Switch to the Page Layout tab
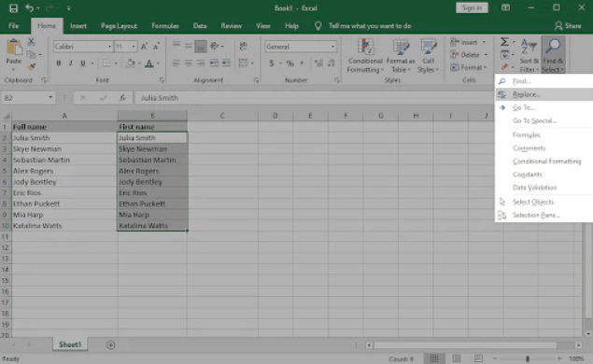This screenshot has width=593, height=364. [119, 26]
